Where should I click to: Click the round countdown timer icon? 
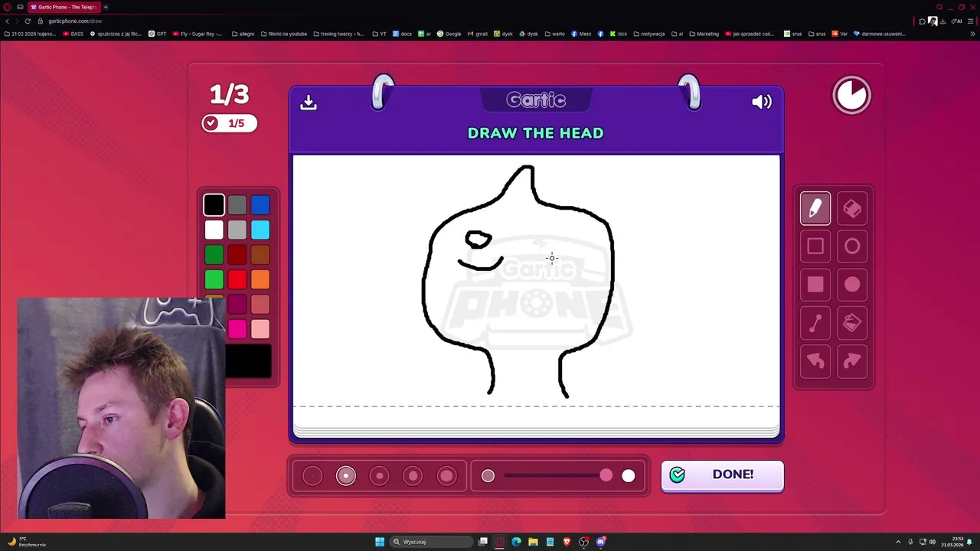(x=851, y=95)
